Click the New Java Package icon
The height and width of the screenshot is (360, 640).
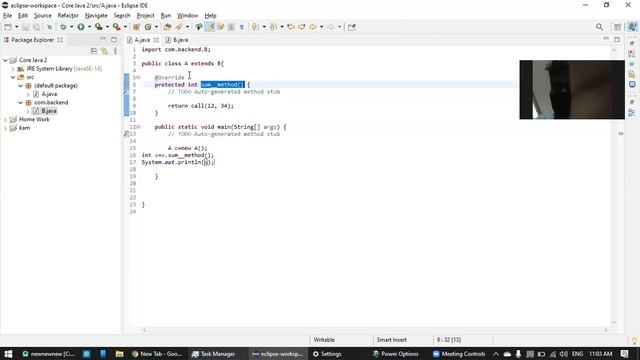tap(136, 27)
